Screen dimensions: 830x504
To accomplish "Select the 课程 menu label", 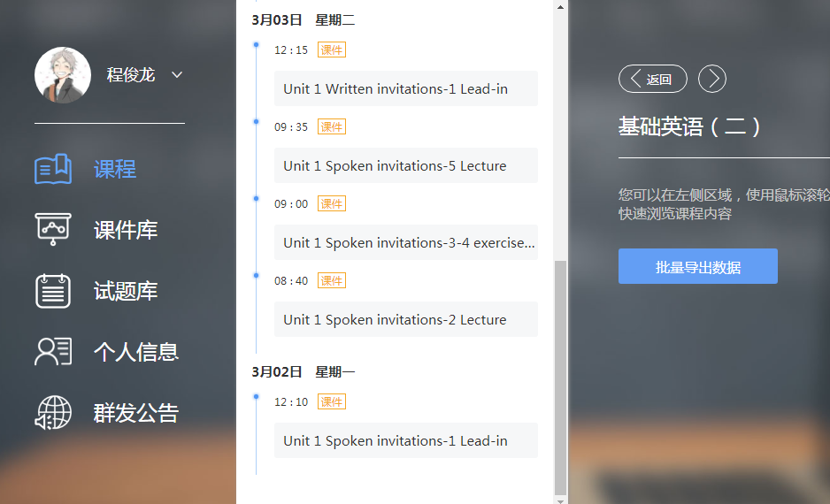I will pyautogui.click(x=115, y=169).
